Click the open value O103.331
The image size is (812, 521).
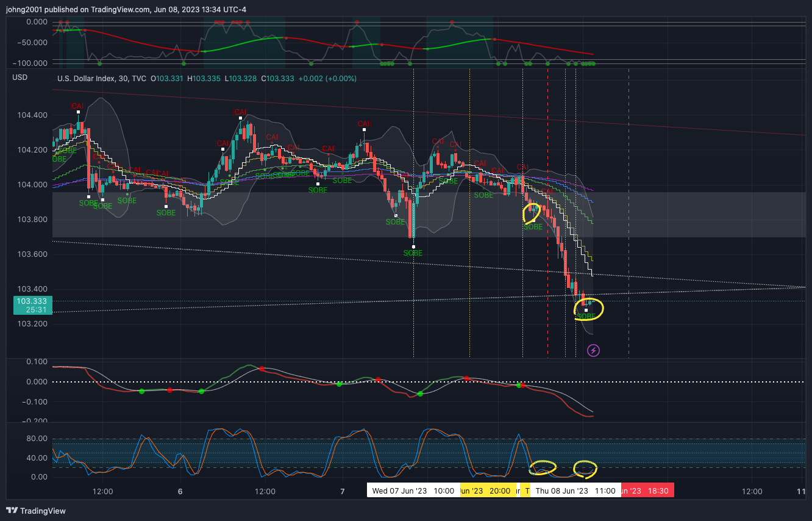(x=168, y=79)
